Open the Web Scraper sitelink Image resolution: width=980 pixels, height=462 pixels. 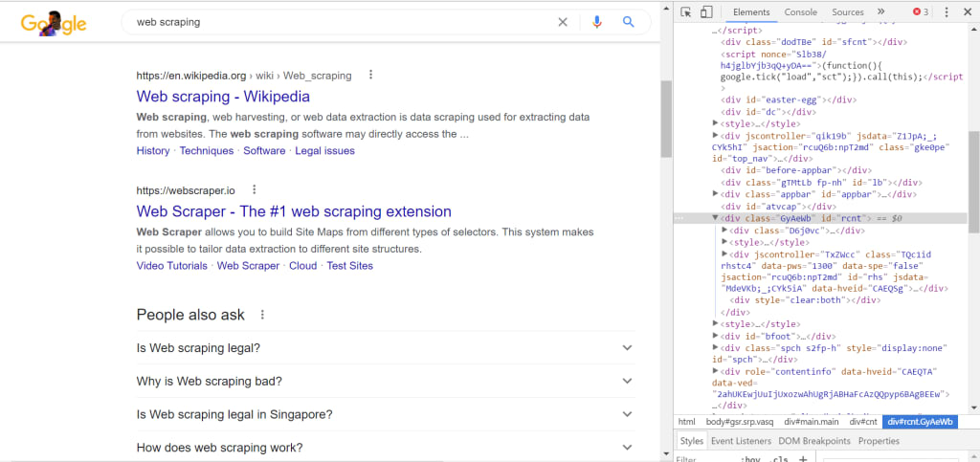point(248,265)
